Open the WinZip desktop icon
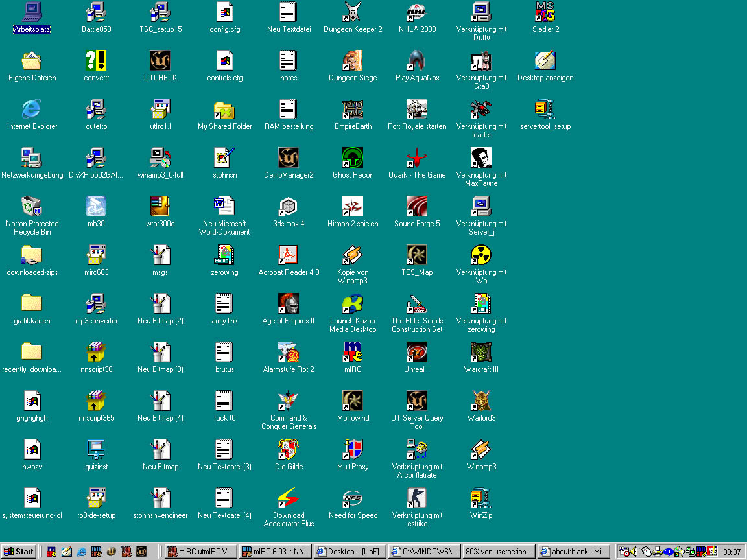Image resolution: width=747 pixels, height=560 pixels. [481, 498]
